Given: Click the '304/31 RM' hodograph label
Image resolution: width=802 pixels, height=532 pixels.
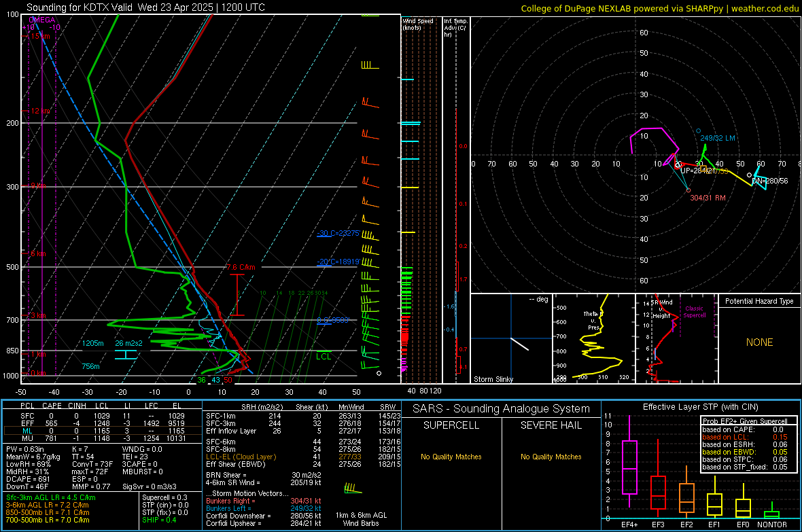Looking at the screenshot, I should (x=708, y=198).
